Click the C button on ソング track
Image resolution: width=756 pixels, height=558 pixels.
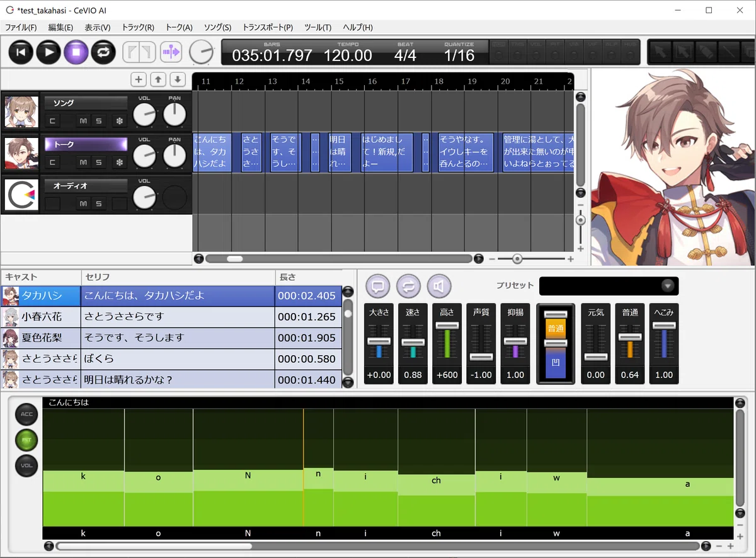point(52,120)
